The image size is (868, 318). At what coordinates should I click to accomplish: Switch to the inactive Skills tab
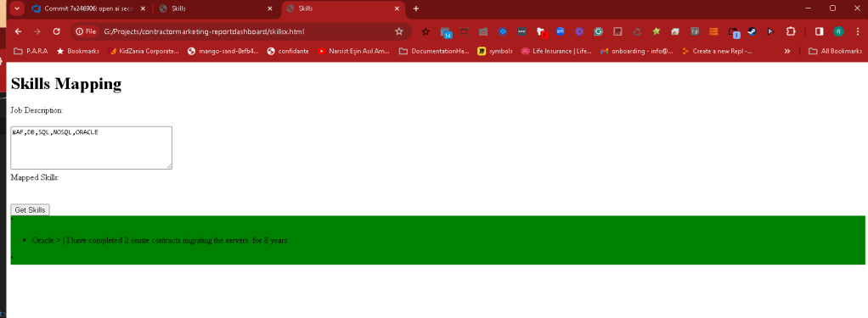click(x=216, y=8)
